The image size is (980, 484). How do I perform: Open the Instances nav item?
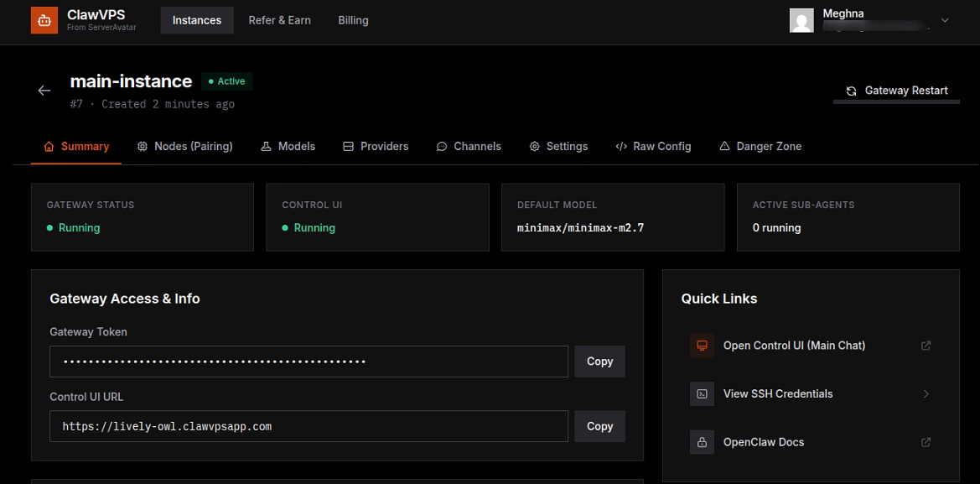pyautogui.click(x=197, y=21)
